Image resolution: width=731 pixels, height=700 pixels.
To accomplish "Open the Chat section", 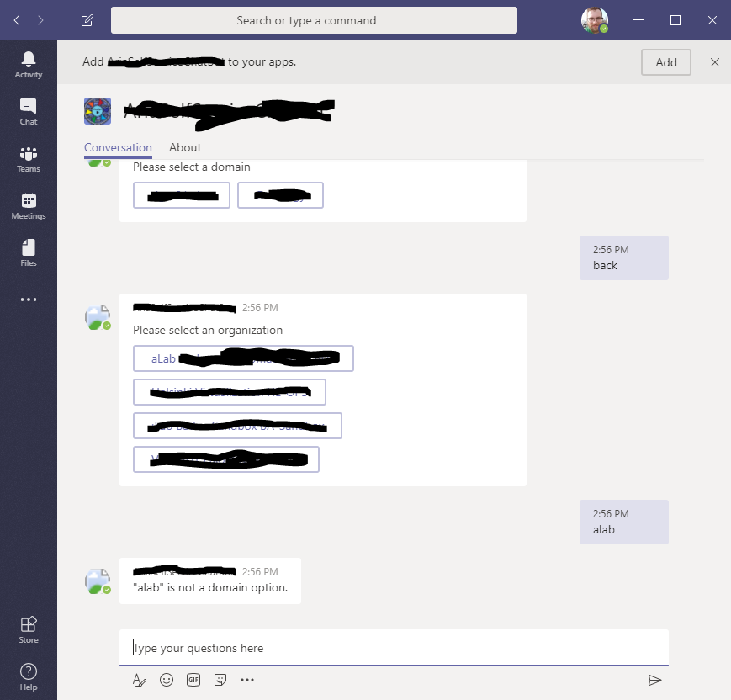I will click(x=29, y=112).
